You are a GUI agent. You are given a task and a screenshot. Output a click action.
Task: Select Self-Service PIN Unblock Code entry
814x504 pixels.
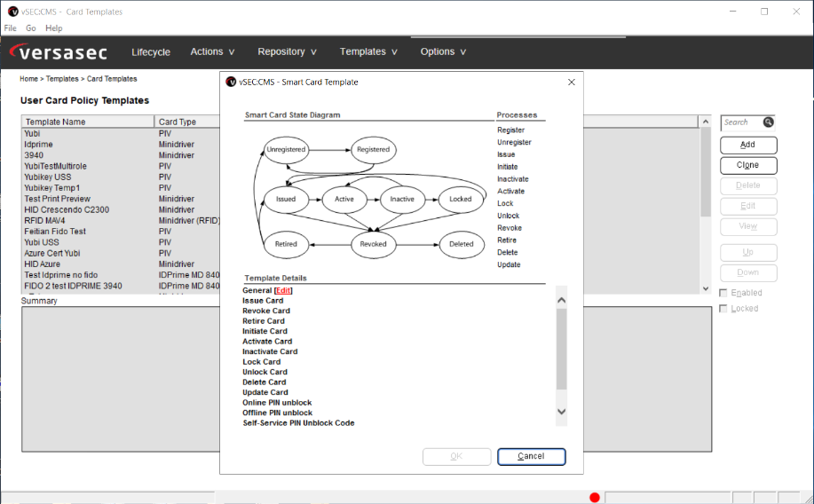tap(298, 423)
